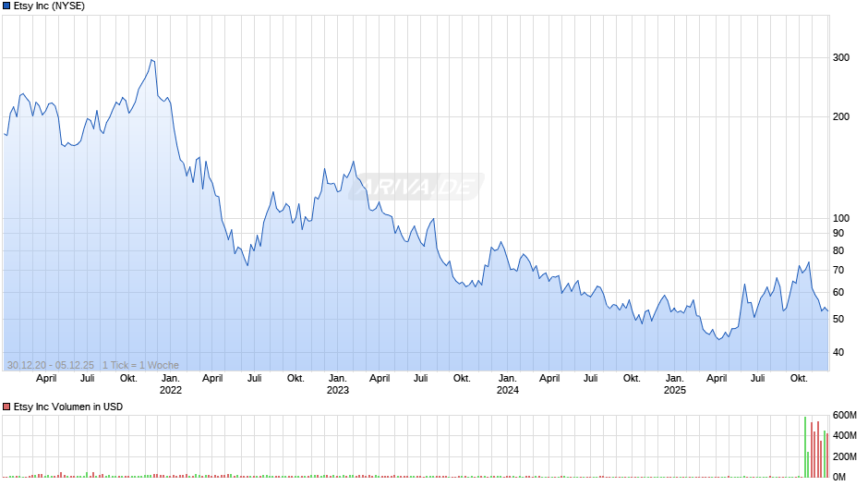
Task: Click the date range '30.12.20 - 05.12.25'
Action: [x=51, y=365]
